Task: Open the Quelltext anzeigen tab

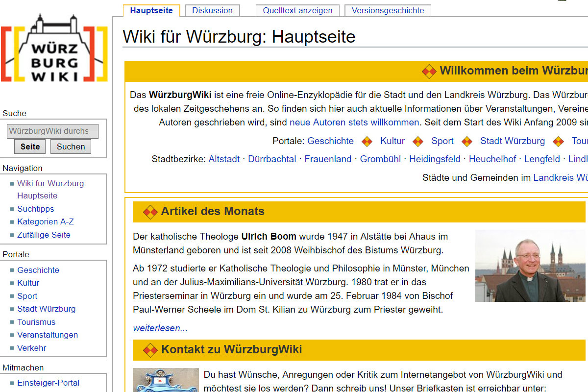Action: tap(297, 10)
